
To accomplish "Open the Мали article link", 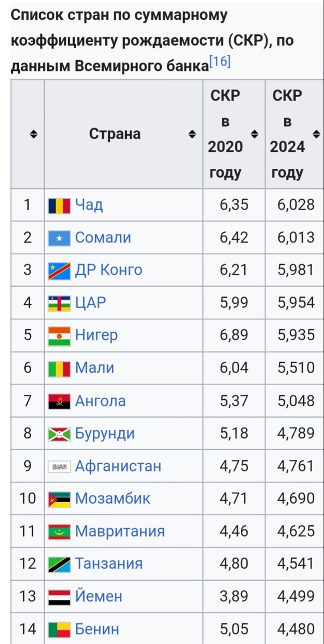I will [x=95, y=368].
